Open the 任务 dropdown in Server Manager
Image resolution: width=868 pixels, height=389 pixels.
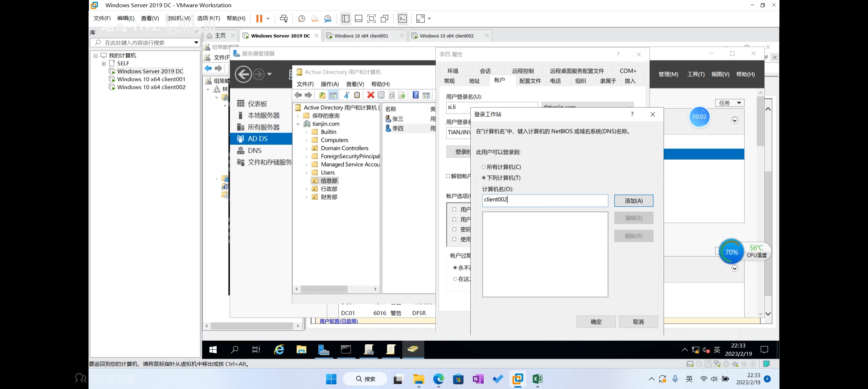pyautogui.click(x=729, y=103)
